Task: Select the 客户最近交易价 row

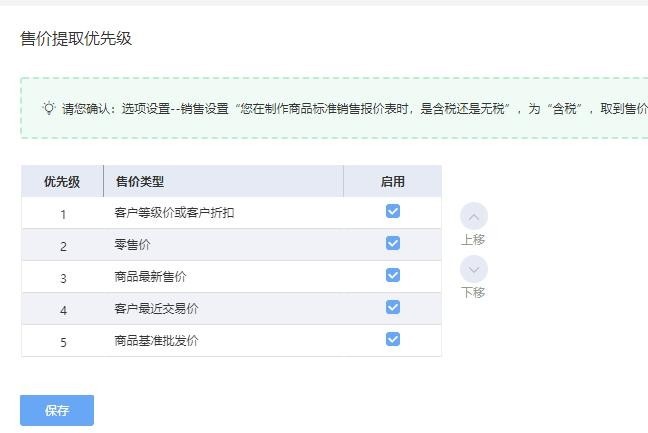Action: (231, 309)
